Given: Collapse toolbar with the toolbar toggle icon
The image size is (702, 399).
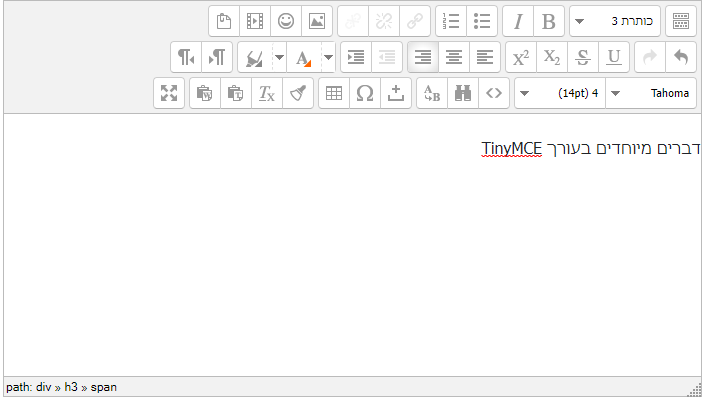Looking at the screenshot, I should [x=681, y=21].
